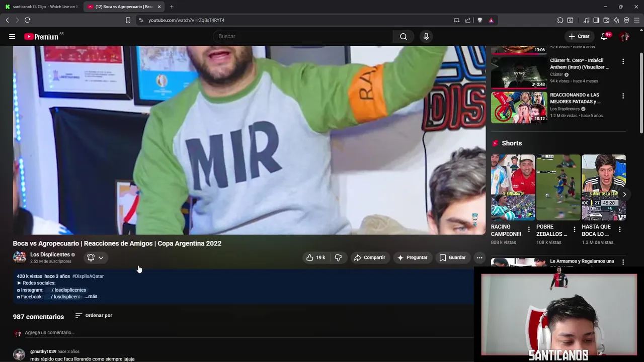Open the Instagram /losdisplicentes link
Screen dimensions: 644x362
tap(69, 290)
